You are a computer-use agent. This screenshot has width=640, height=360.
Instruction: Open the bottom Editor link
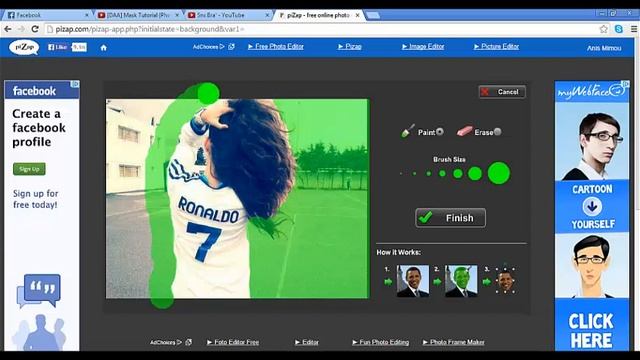tap(307, 342)
